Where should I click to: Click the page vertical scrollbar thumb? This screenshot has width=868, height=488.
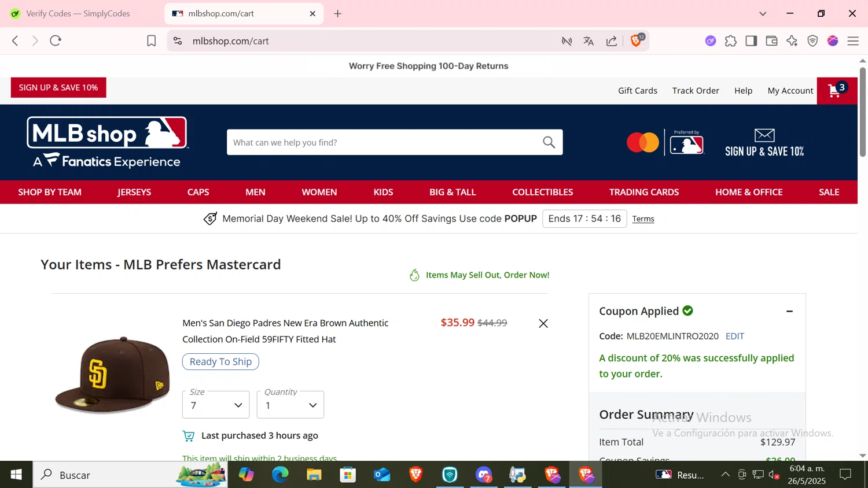pos(863,112)
